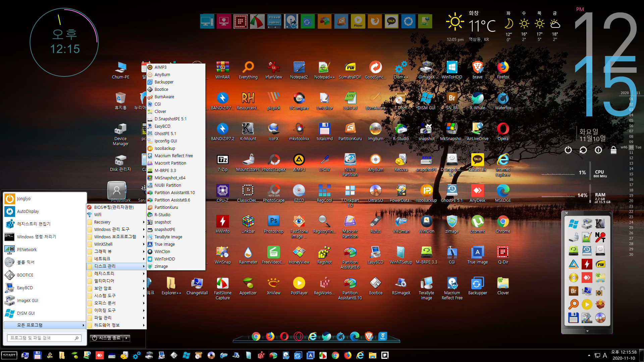644x362 pixels.
Task: Expand the 멀티미디어 program folder
Action: coord(116,281)
